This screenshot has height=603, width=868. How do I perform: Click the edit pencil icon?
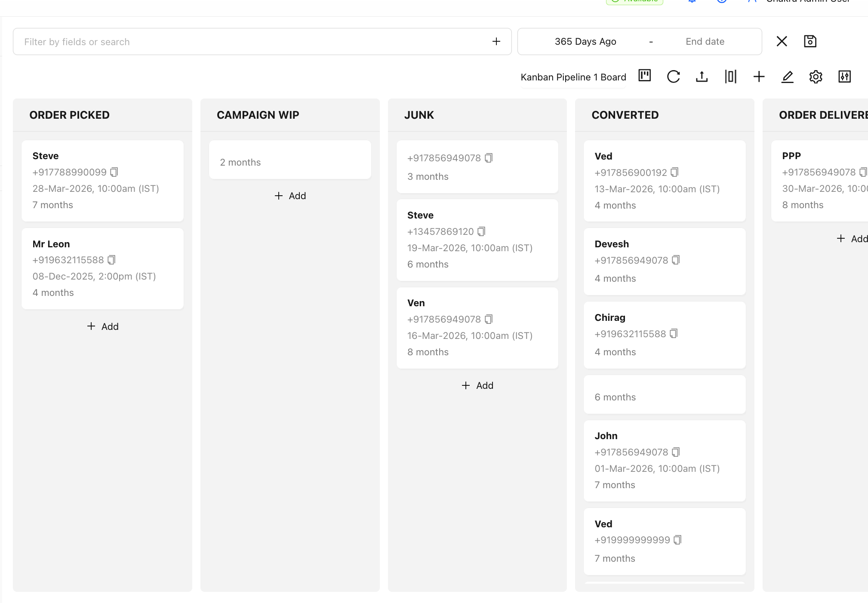click(787, 77)
